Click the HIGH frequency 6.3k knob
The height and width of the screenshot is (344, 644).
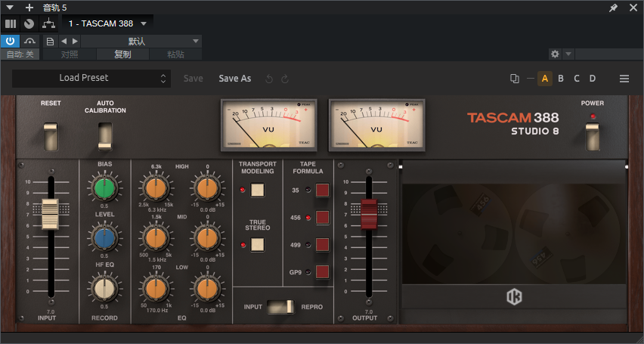click(156, 187)
